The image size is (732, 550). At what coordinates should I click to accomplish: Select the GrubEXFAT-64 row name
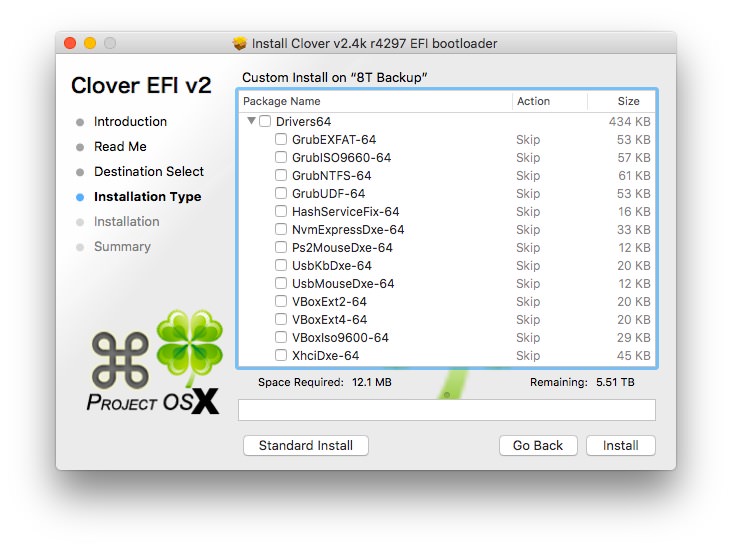point(334,140)
